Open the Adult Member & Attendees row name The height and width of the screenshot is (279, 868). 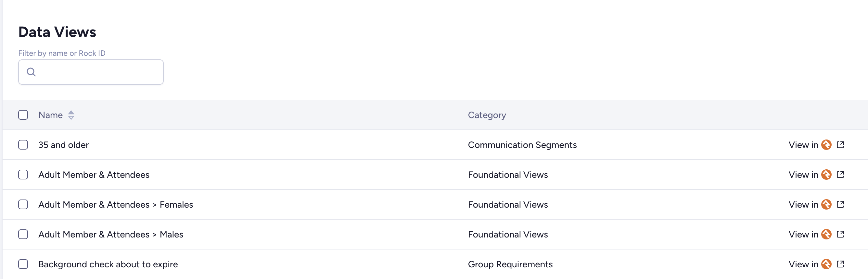click(x=94, y=175)
